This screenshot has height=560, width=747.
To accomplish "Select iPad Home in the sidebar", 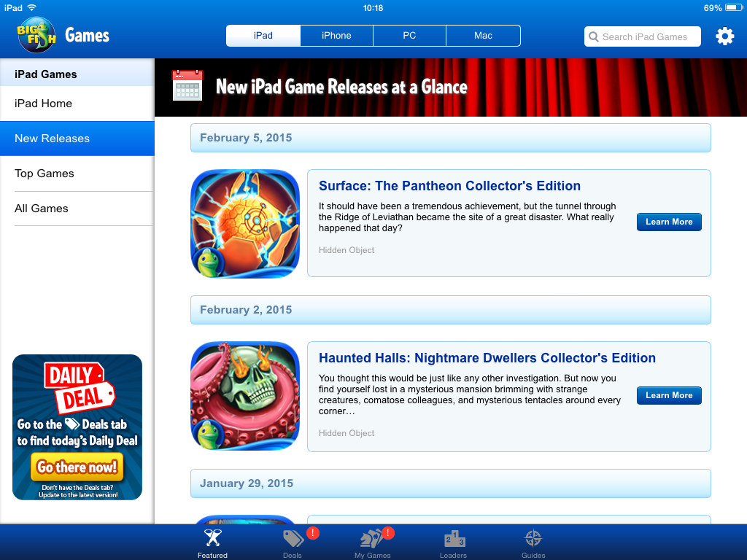I will click(77, 104).
